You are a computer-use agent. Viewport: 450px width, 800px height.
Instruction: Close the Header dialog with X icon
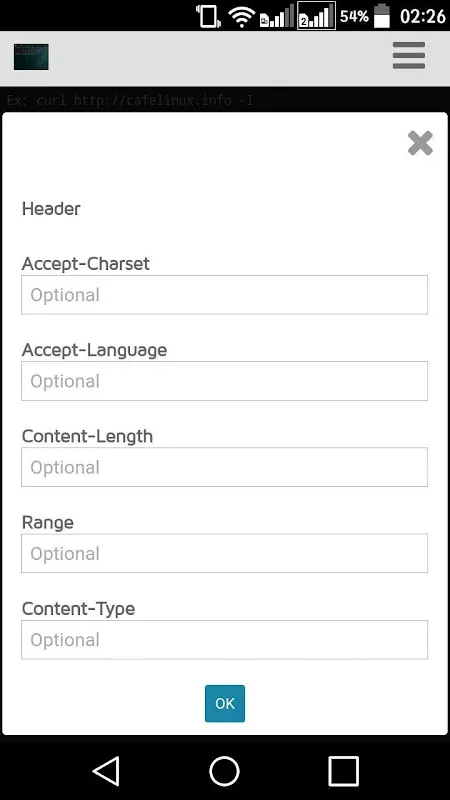click(x=420, y=143)
